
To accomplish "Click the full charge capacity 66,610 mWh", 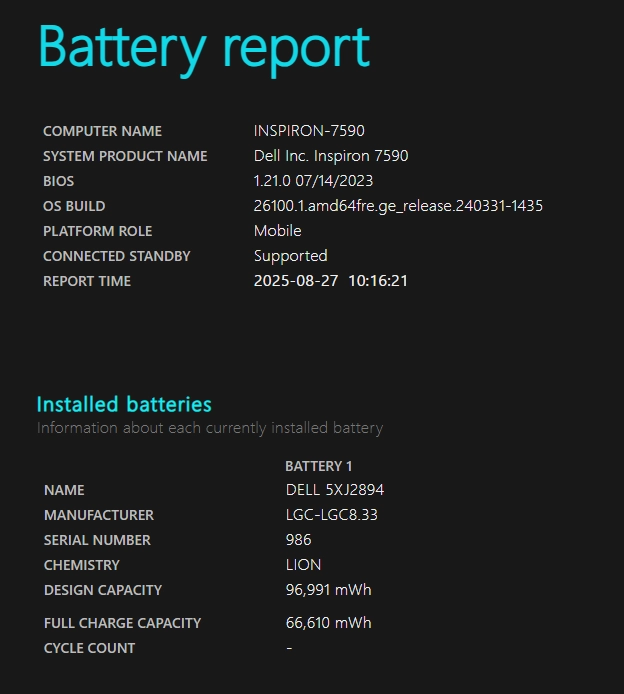I will (328, 623).
